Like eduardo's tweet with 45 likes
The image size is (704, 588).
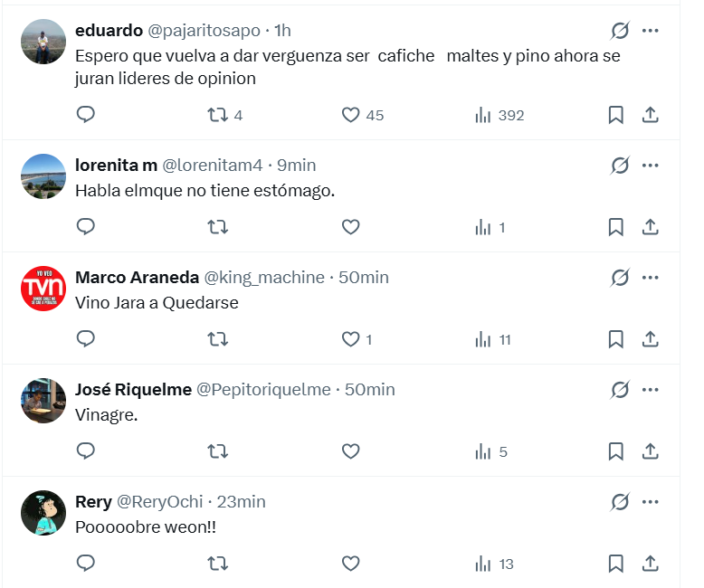[351, 115]
